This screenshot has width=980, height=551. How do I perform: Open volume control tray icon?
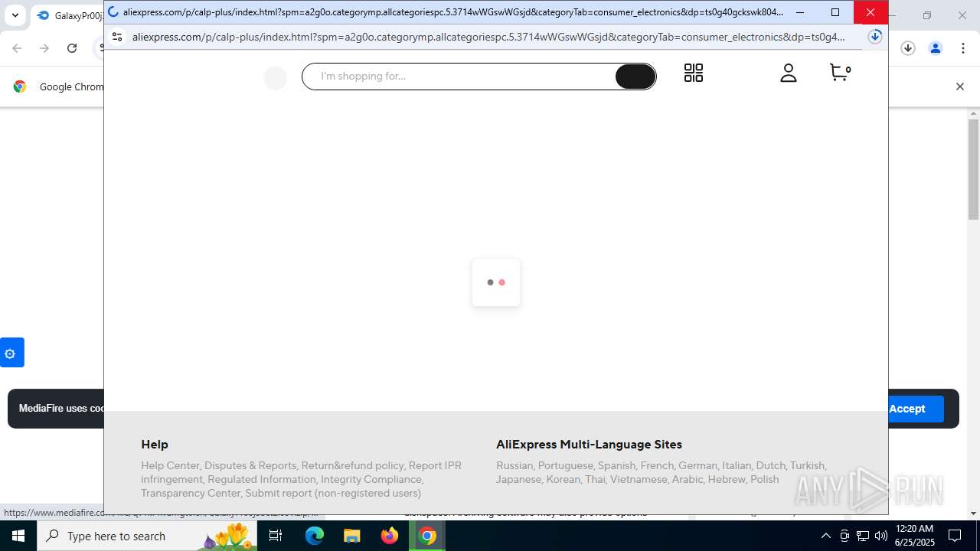click(880, 536)
